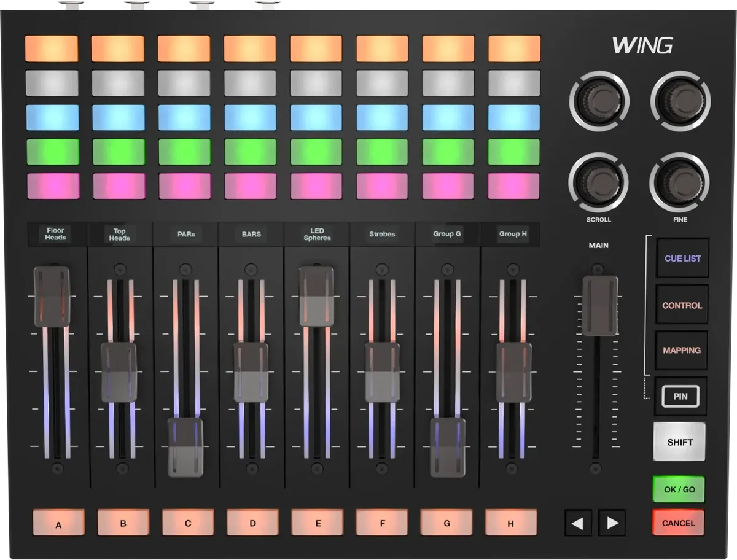Image resolution: width=737 pixels, height=560 pixels.
Task: Tap flash button G
Action: pyautogui.click(x=446, y=523)
